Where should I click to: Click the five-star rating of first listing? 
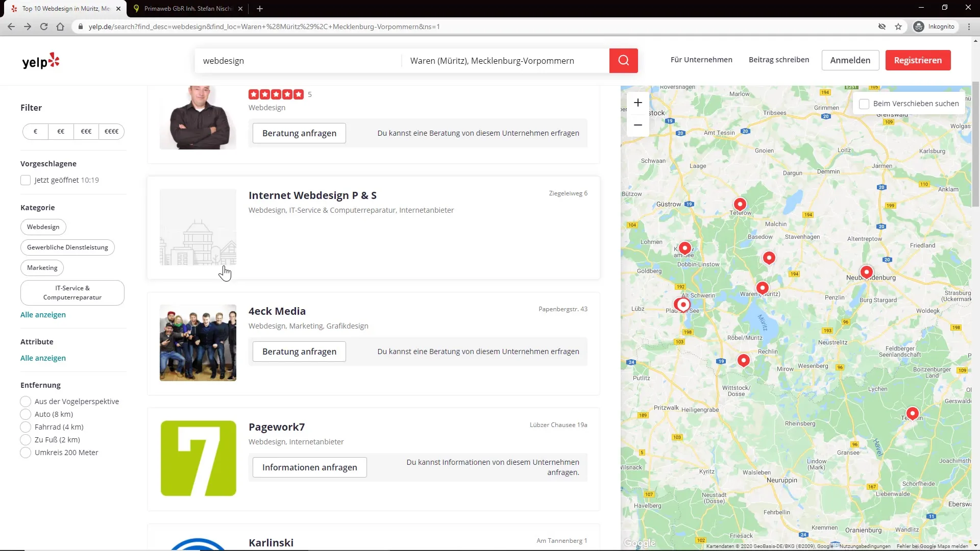(x=276, y=94)
